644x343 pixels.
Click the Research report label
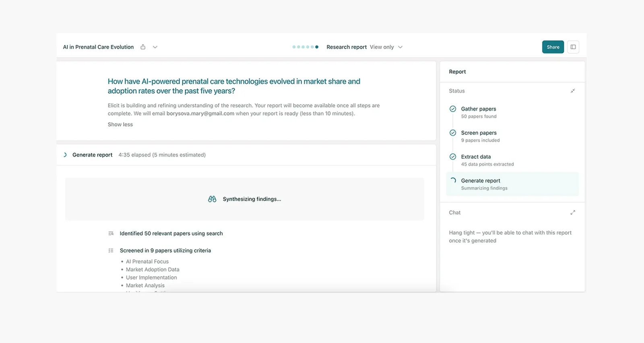(346, 47)
